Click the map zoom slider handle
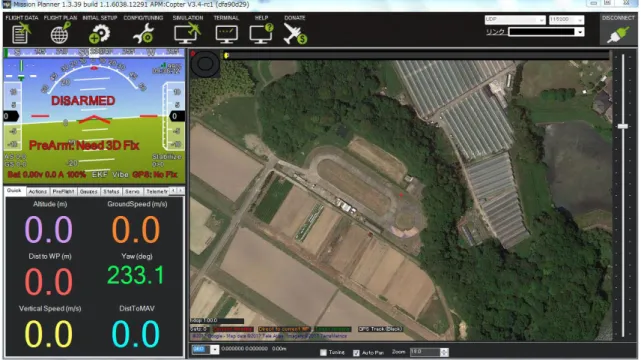 click(x=623, y=126)
